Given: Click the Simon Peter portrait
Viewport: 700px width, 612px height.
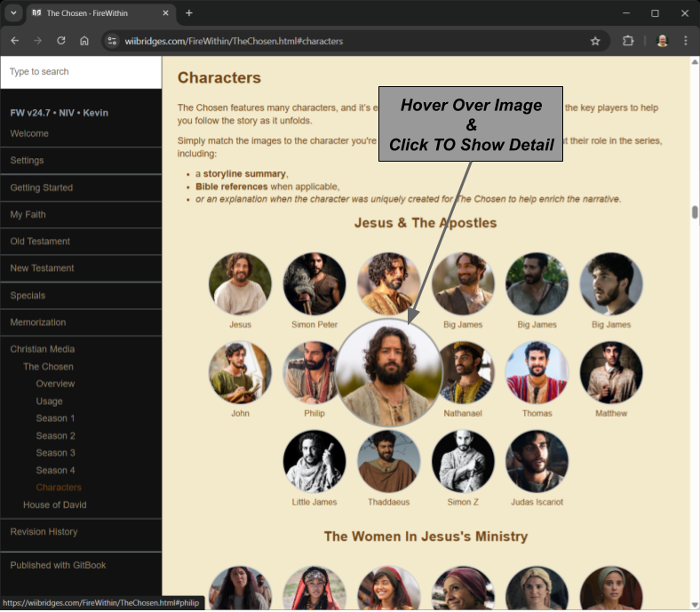Looking at the screenshot, I should (314, 284).
